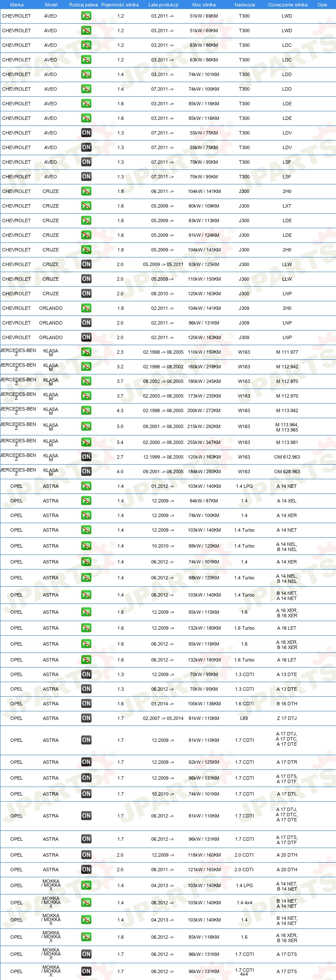
Task: Click diesel ON icon in Cruze 92kW / 125KM row
Action: point(86,264)
